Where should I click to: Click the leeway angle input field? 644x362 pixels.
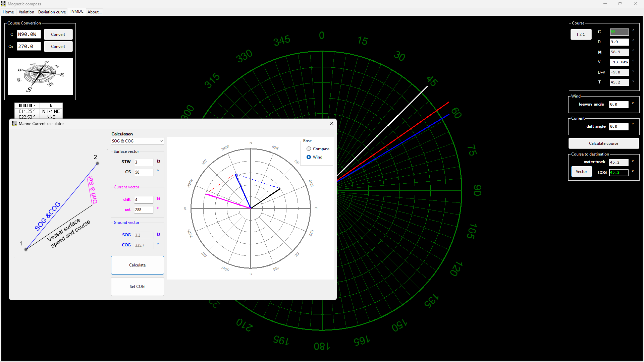pos(618,105)
